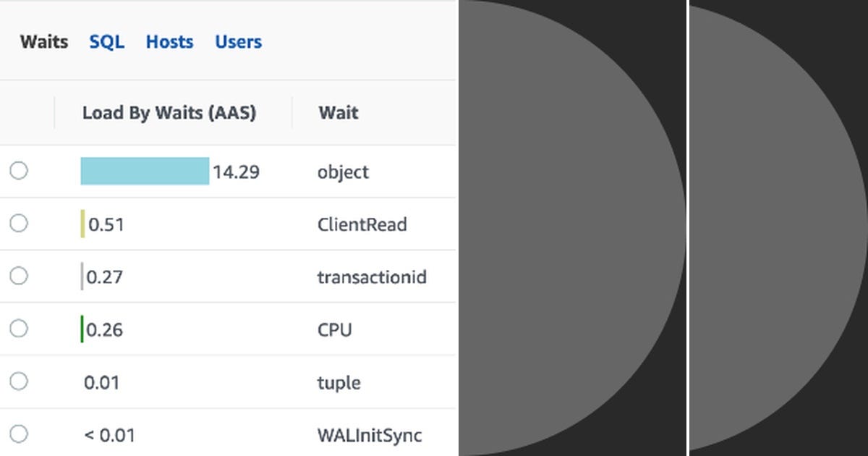Click the blue bar for object wait

click(144, 171)
